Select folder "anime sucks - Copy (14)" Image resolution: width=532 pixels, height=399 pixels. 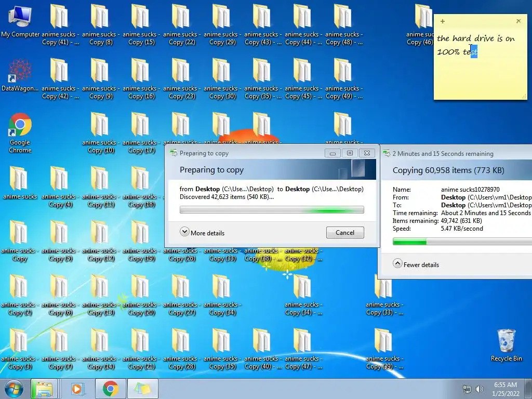click(x=101, y=349)
